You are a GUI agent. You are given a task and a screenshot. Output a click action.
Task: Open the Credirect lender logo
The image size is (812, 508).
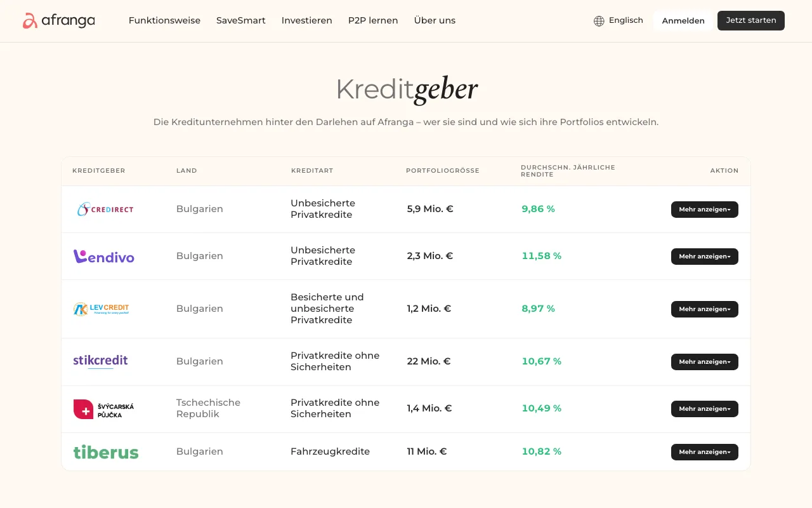(105, 209)
